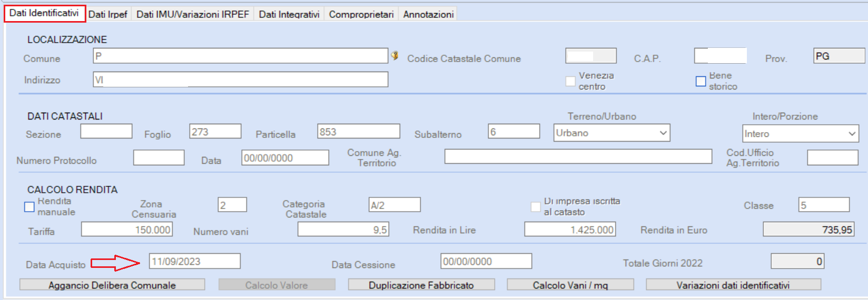Focus the Data Cessione field
This screenshot has width=868, height=300.
(x=486, y=261)
